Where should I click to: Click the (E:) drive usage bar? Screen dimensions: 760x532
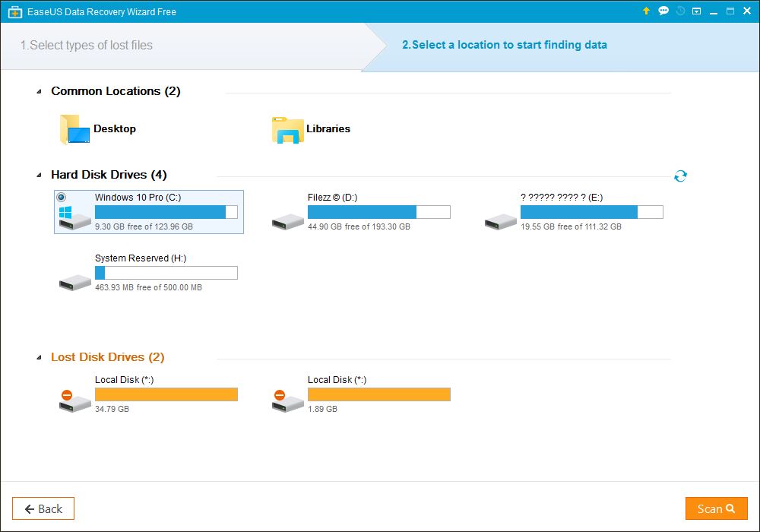coord(592,212)
